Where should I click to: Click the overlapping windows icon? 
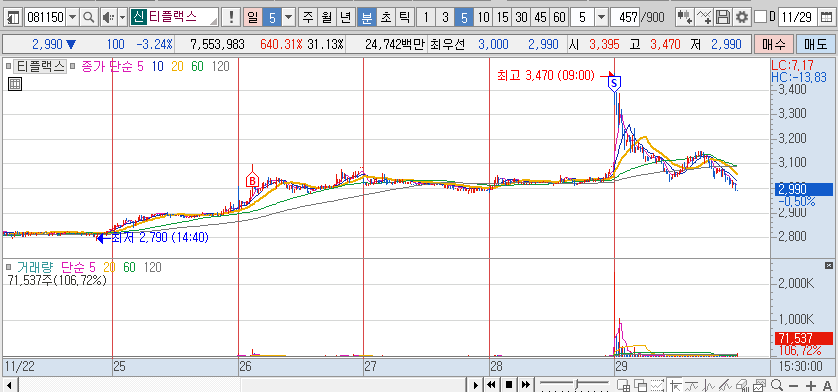(640, 385)
